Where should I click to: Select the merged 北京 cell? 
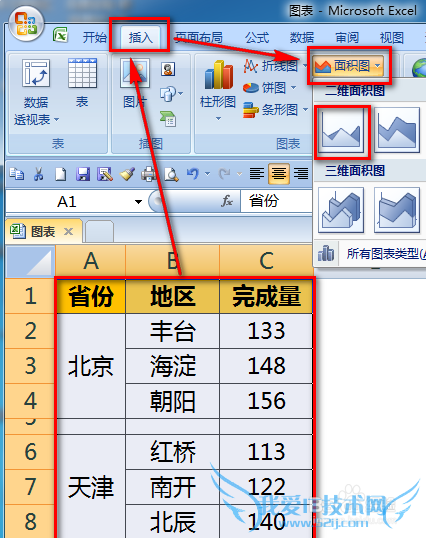(91, 366)
